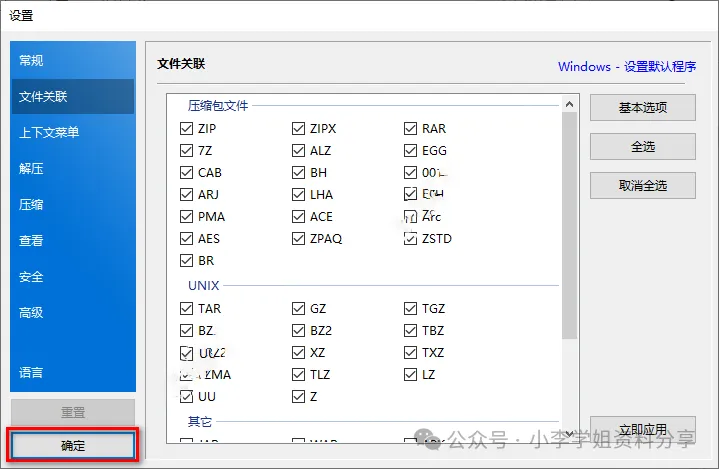Go to 上下文菜单 settings
This screenshot has height=469, width=719.
(x=73, y=132)
